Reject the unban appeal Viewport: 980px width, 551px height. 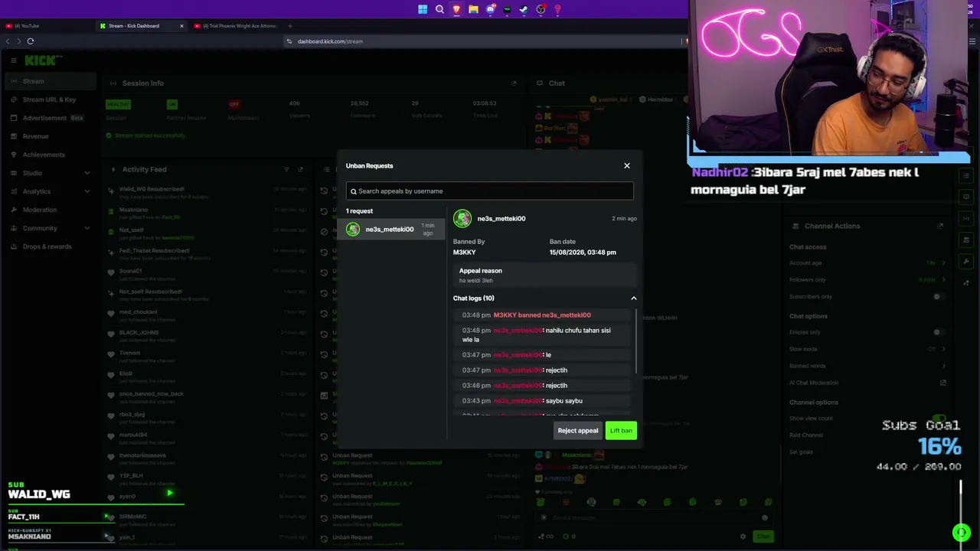coord(578,431)
